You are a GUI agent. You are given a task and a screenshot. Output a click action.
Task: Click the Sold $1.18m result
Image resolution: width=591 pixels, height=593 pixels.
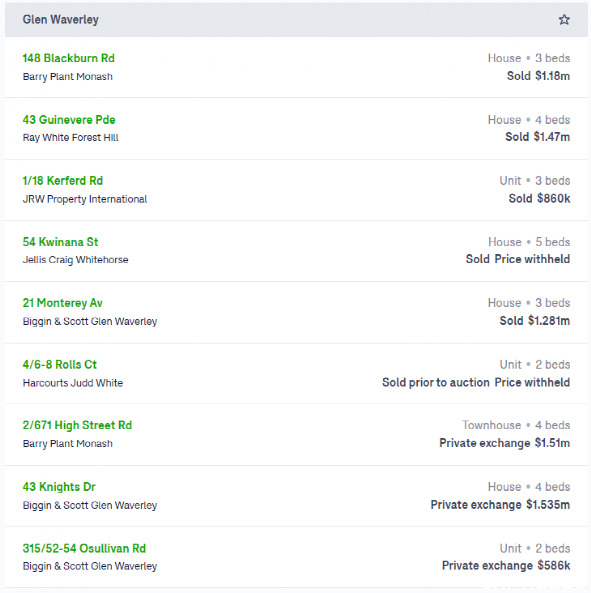[x=538, y=76]
